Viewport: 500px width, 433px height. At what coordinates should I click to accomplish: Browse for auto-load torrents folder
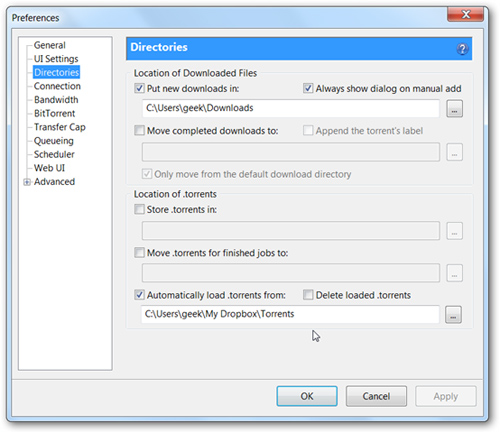tap(453, 314)
